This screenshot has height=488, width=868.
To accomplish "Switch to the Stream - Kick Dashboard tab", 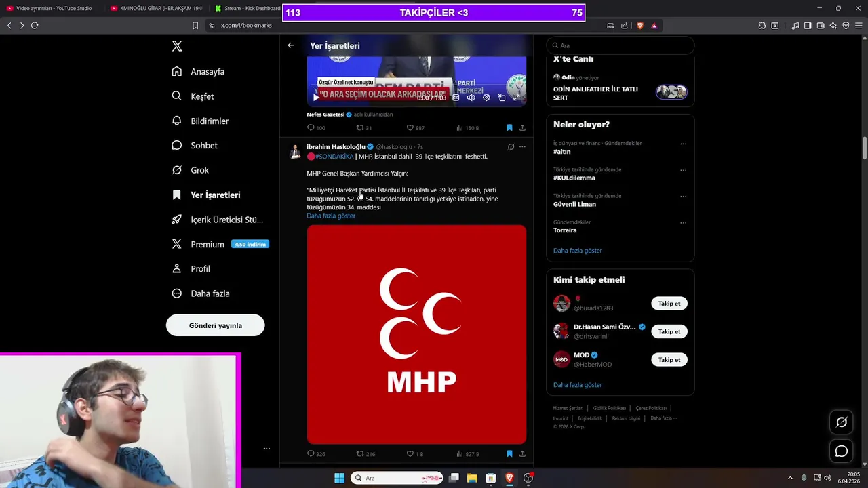I will tap(247, 8).
